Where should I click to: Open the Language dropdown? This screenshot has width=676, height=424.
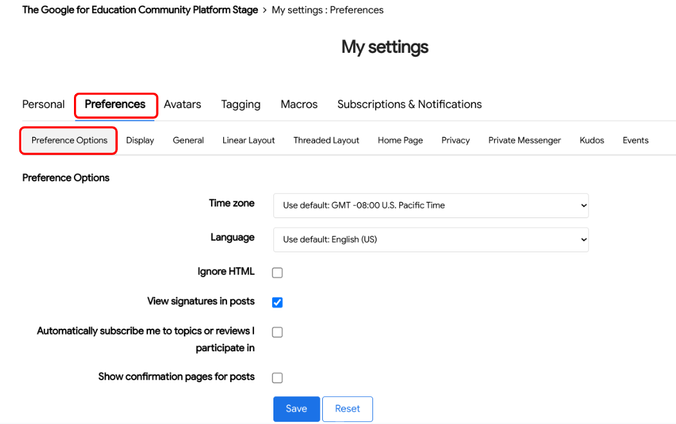point(430,240)
